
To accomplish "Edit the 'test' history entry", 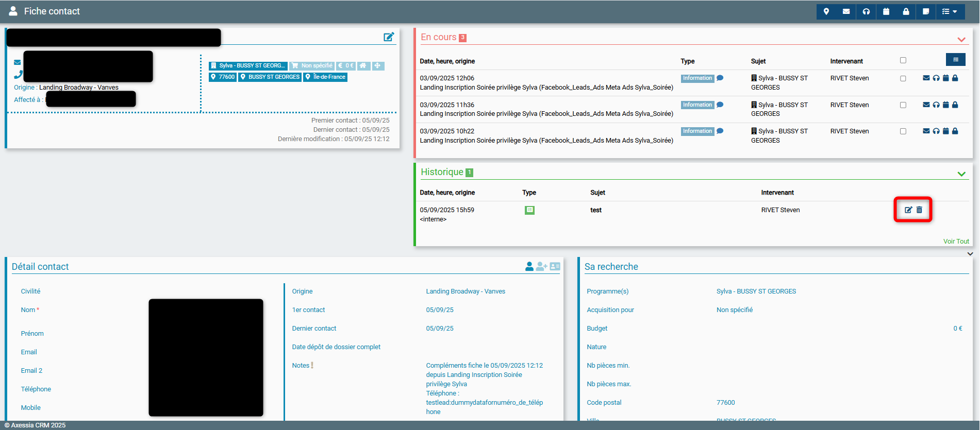I will tap(908, 210).
